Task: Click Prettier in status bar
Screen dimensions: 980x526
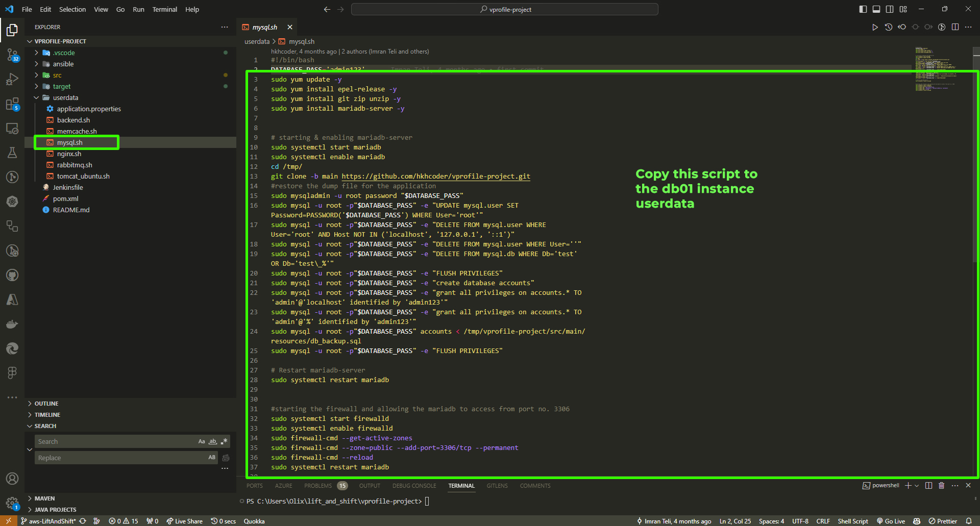Action: click(x=943, y=521)
